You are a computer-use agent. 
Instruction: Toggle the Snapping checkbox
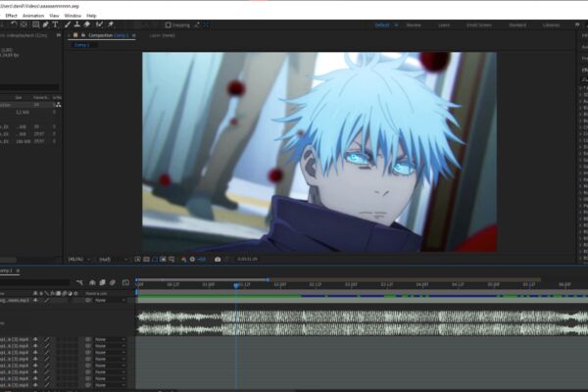pyautogui.click(x=168, y=25)
